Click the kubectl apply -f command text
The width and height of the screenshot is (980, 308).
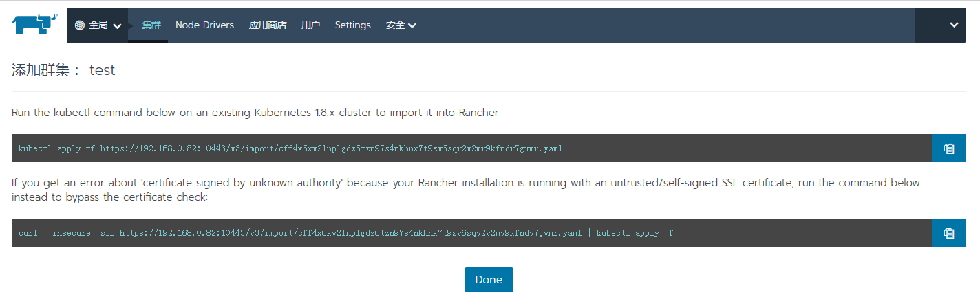(x=290, y=148)
